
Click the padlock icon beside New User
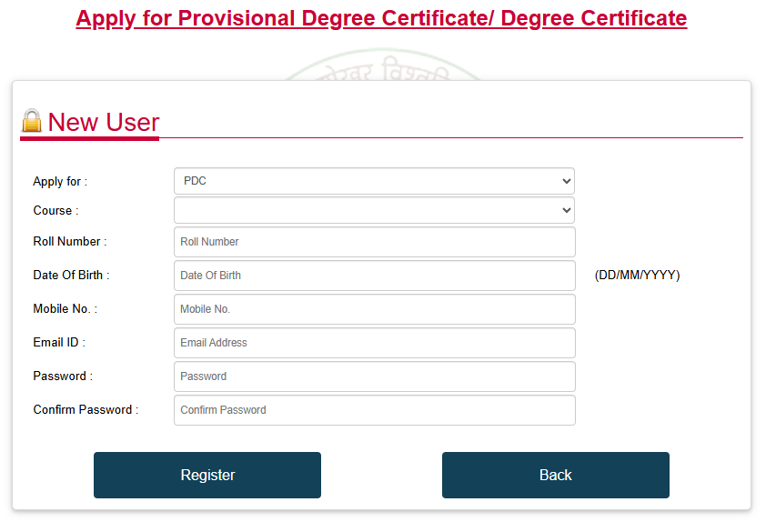pos(30,119)
